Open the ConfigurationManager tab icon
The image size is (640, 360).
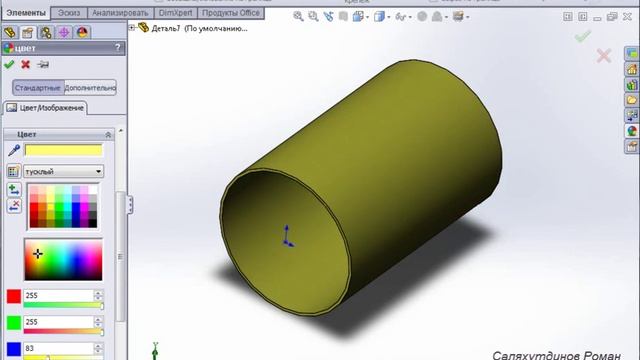click(x=46, y=33)
